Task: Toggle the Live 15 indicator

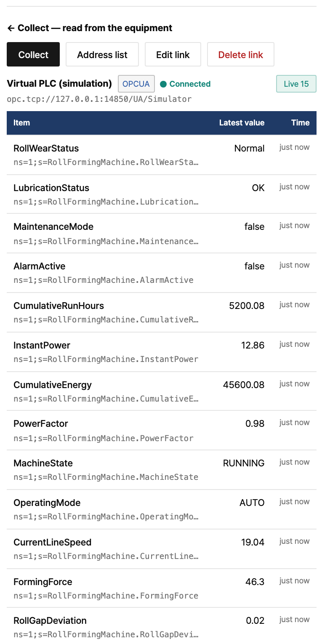Action: [x=296, y=84]
